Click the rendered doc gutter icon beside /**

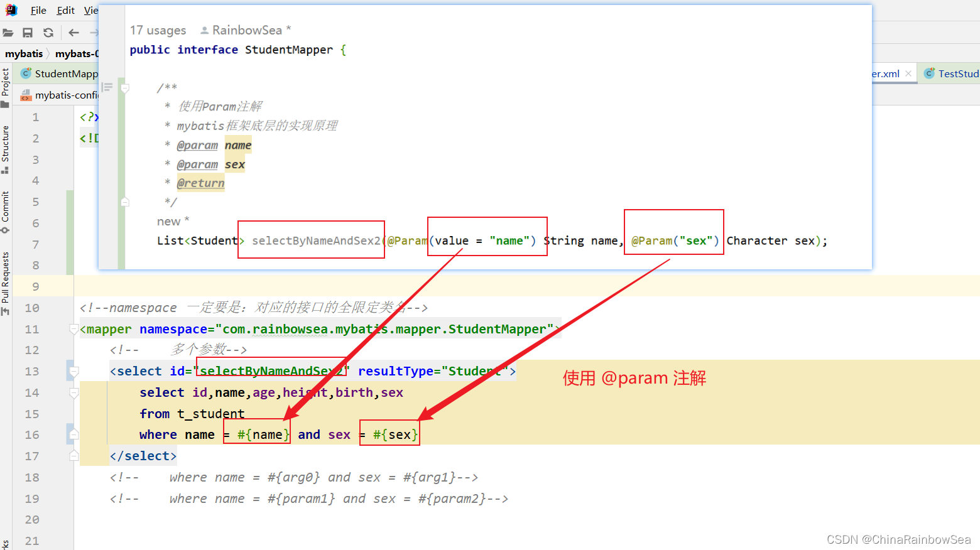pos(107,87)
